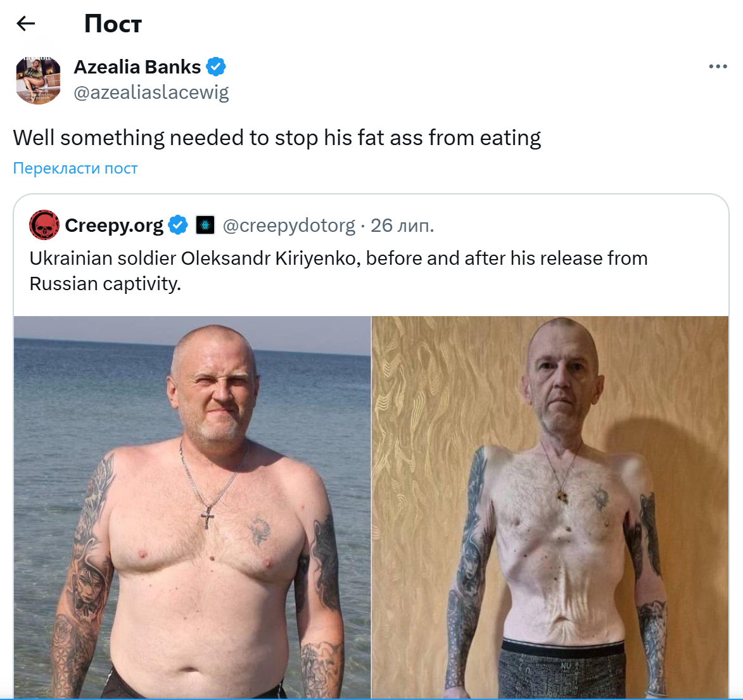Click blank space right of 26 лип. in card
Viewport: 743px width, 700px height.
[x=578, y=226]
